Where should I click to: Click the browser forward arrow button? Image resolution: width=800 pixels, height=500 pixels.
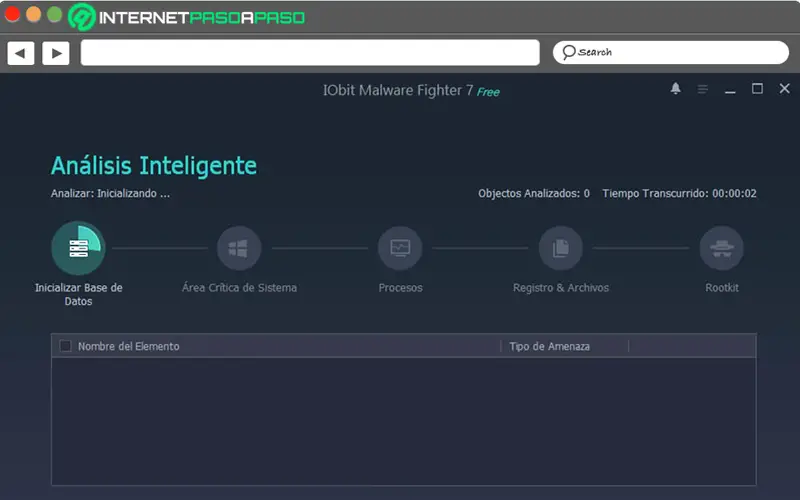(56, 53)
